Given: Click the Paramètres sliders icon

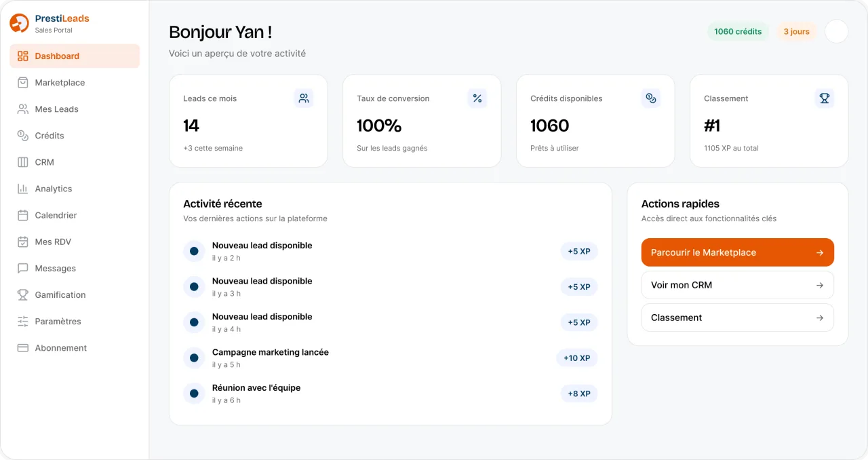Looking at the screenshot, I should point(23,321).
